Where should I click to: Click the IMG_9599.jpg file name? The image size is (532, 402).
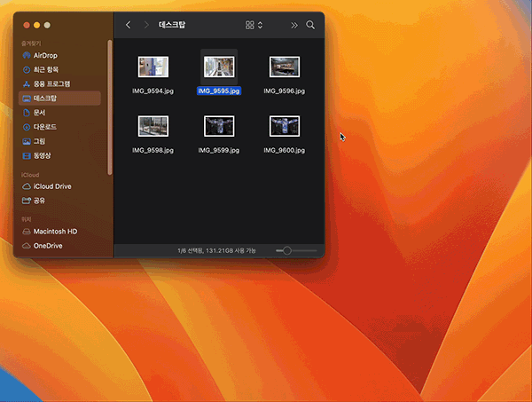pyautogui.click(x=219, y=150)
